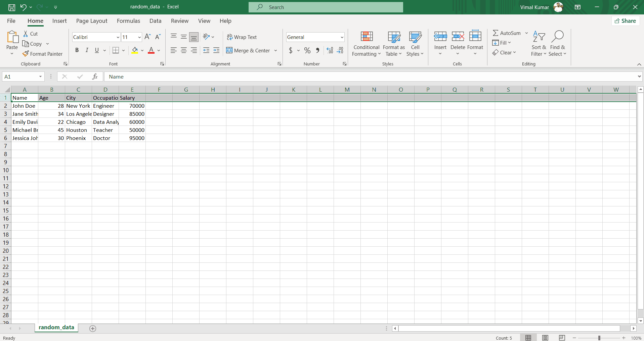Click the Share button
The width and height of the screenshot is (644, 341).
tap(625, 21)
